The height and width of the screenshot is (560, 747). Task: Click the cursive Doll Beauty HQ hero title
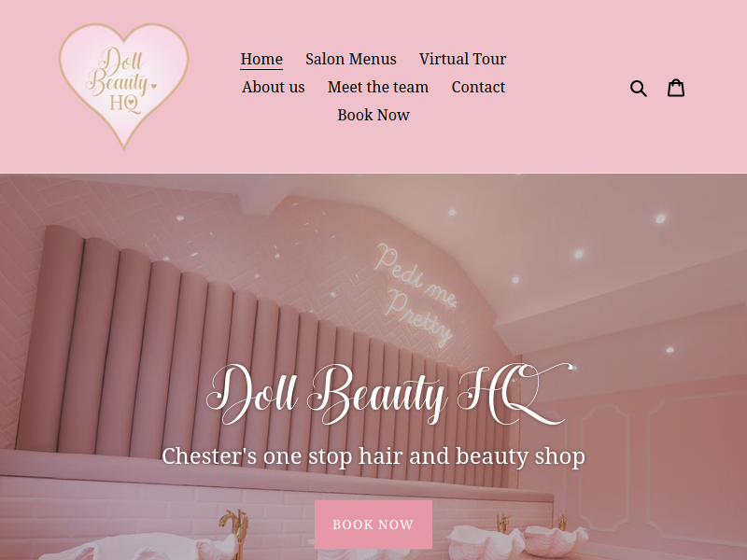coord(389,394)
